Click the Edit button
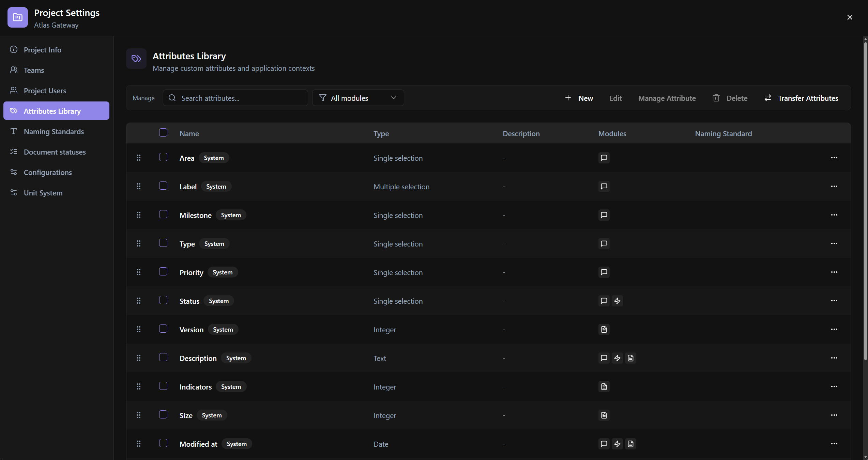The width and height of the screenshot is (868, 460). click(x=615, y=98)
